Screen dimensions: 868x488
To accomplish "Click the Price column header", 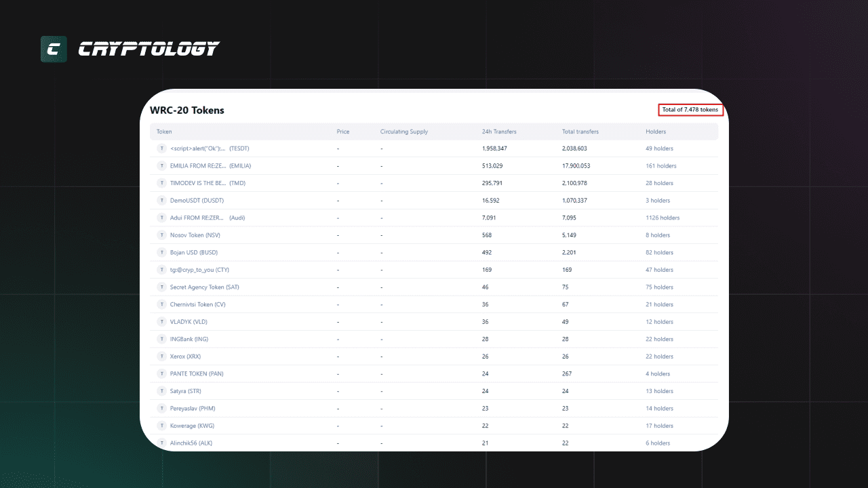I will pos(343,131).
